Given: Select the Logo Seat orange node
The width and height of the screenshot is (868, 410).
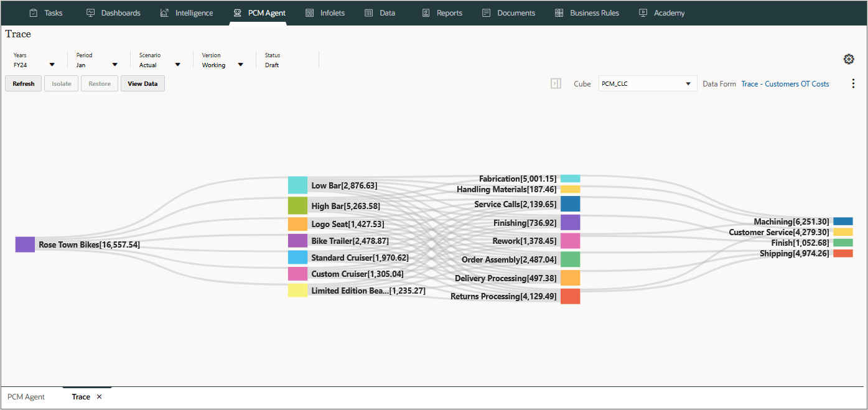Looking at the screenshot, I should 297,224.
